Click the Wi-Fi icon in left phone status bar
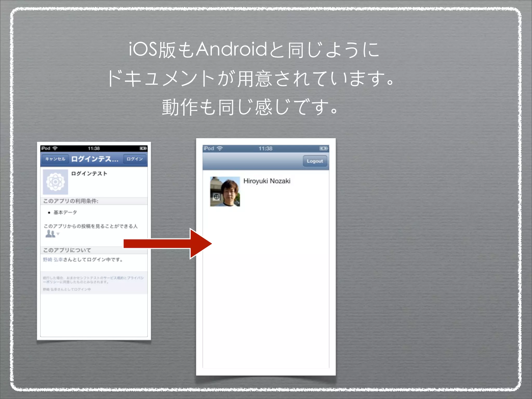Image resolution: width=532 pixels, height=399 pixels. [x=55, y=148]
